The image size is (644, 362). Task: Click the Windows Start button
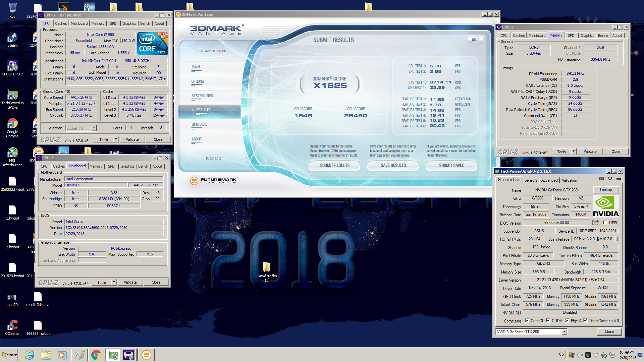point(9,355)
